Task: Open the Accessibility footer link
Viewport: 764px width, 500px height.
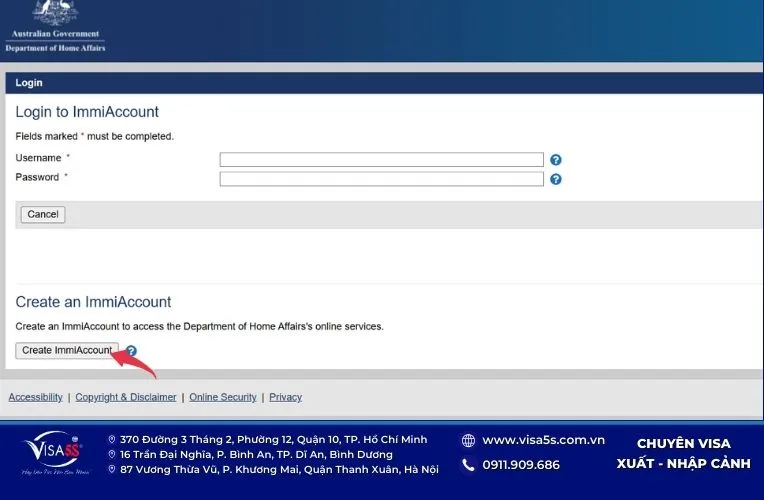Action: (x=36, y=397)
